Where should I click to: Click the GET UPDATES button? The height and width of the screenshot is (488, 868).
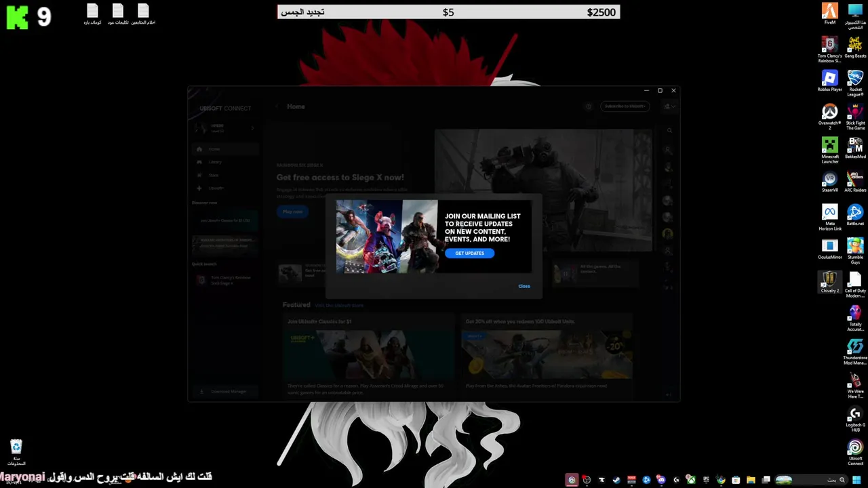coord(469,253)
